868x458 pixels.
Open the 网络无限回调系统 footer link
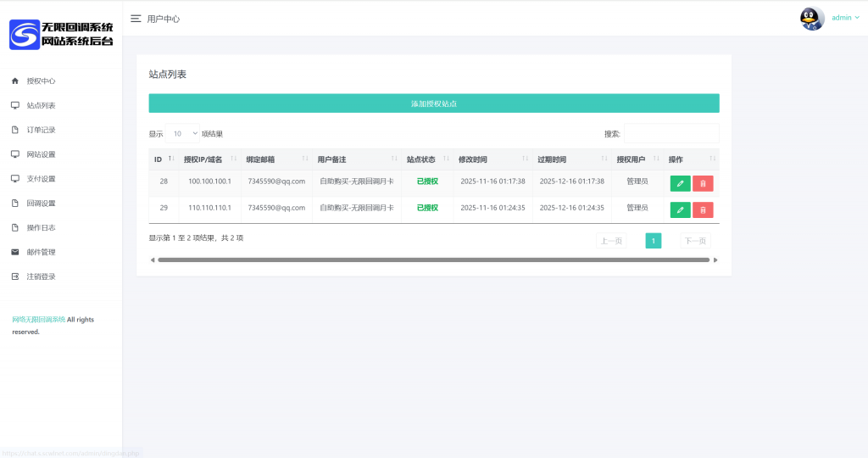tap(39, 320)
